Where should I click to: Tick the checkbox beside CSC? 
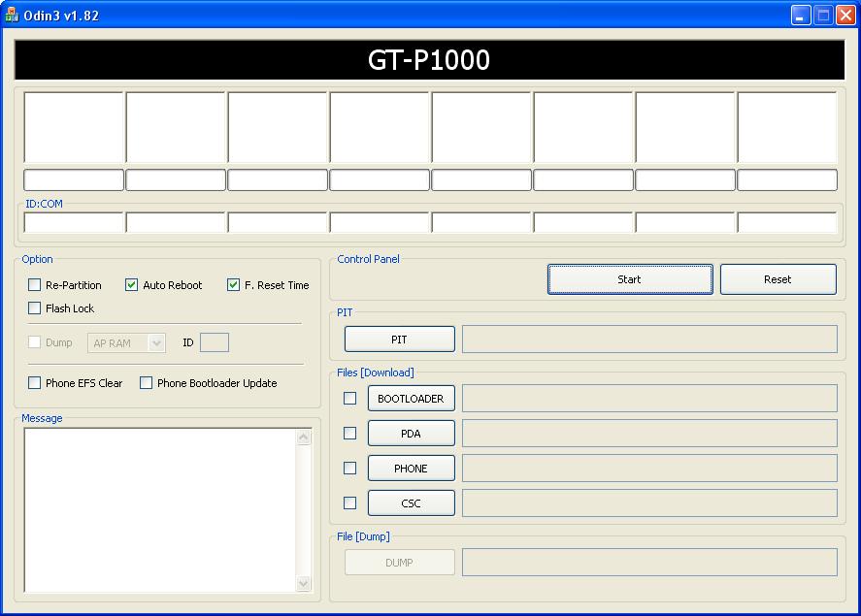(349, 503)
